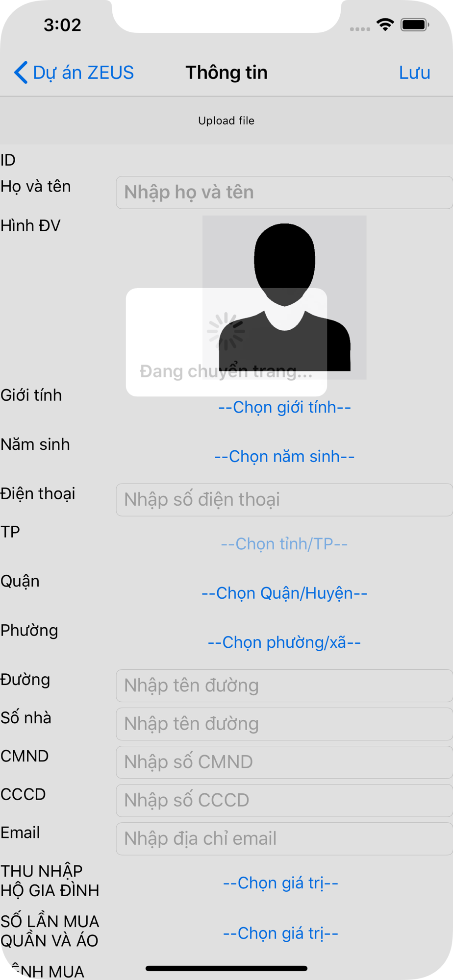
Task: Tap the Upload file button
Action: coord(226,121)
